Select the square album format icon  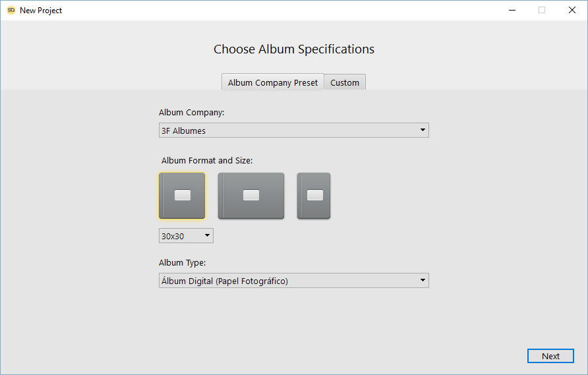click(x=182, y=196)
